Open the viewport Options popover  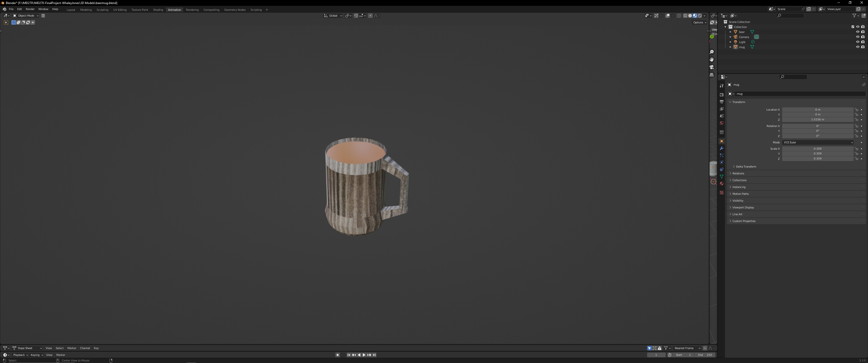tap(699, 22)
